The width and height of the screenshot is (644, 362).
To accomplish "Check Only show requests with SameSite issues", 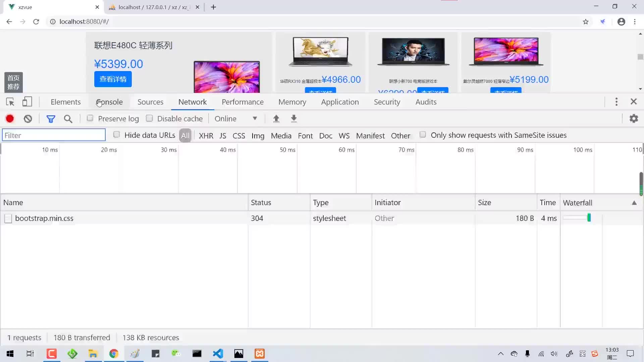I will pos(423,134).
